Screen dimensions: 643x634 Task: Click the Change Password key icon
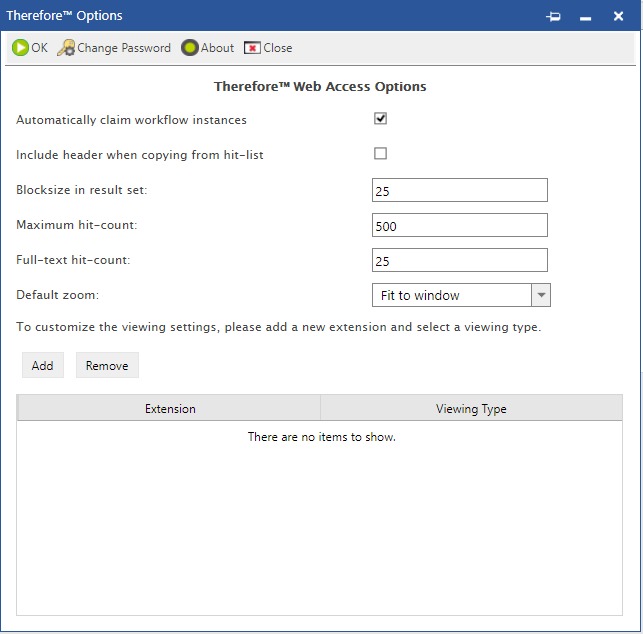coord(66,48)
